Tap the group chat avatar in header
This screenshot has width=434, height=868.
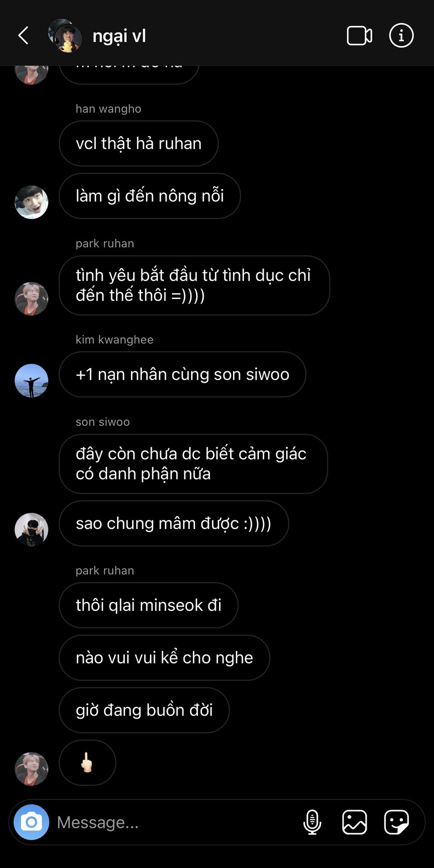[65, 36]
